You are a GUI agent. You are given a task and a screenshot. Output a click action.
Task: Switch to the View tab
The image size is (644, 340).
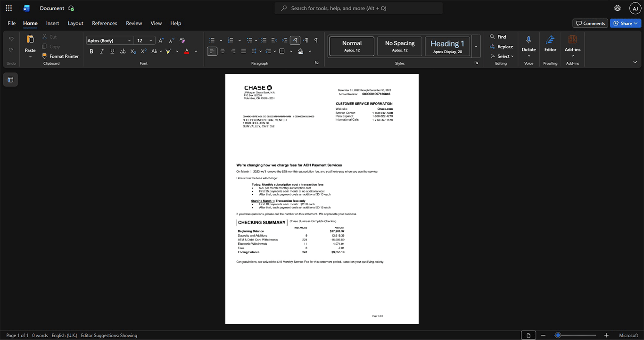(x=156, y=23)
